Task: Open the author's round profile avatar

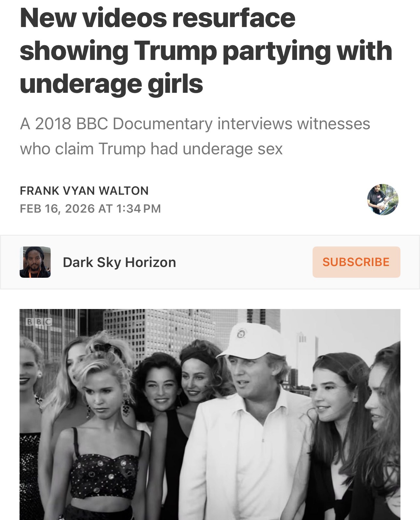Action: (x=383, y=199)
